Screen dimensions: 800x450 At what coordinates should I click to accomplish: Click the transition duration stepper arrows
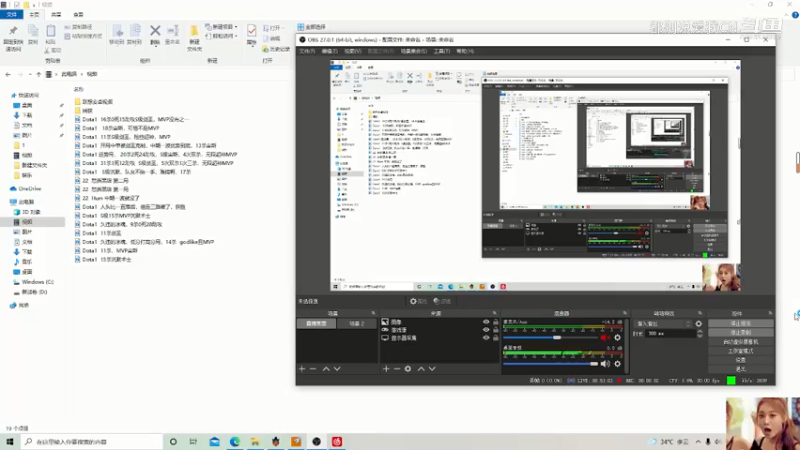click(x=699, y=333)
